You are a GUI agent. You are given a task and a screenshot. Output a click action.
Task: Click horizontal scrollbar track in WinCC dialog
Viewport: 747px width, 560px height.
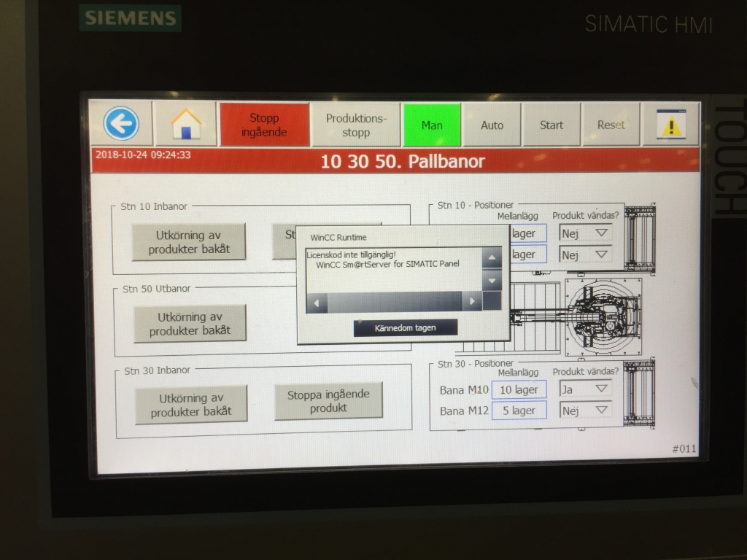pyautogui.click(x=395, y=302)
